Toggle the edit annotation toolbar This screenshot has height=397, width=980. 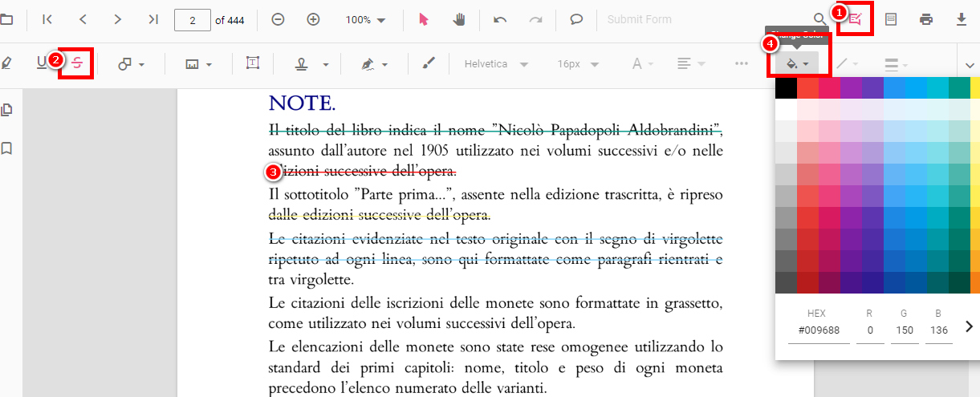point(856,19)
